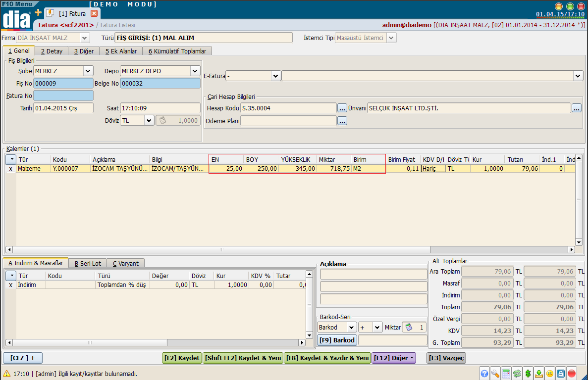Click the Toplamdan % düş cell
This screenshot has height=380, width=588.
[122, 285]
